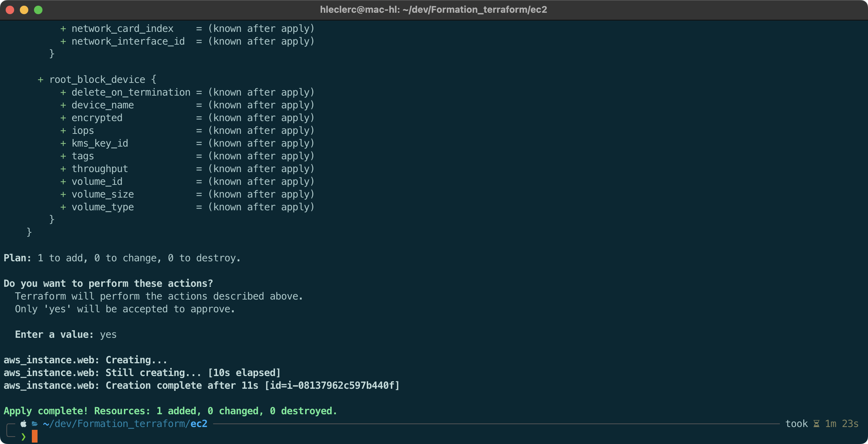Click the ~/dev/Formation_terraform/ec2 prompt path
The height and width of the screenshot is (444, 868).
[125, 423]
